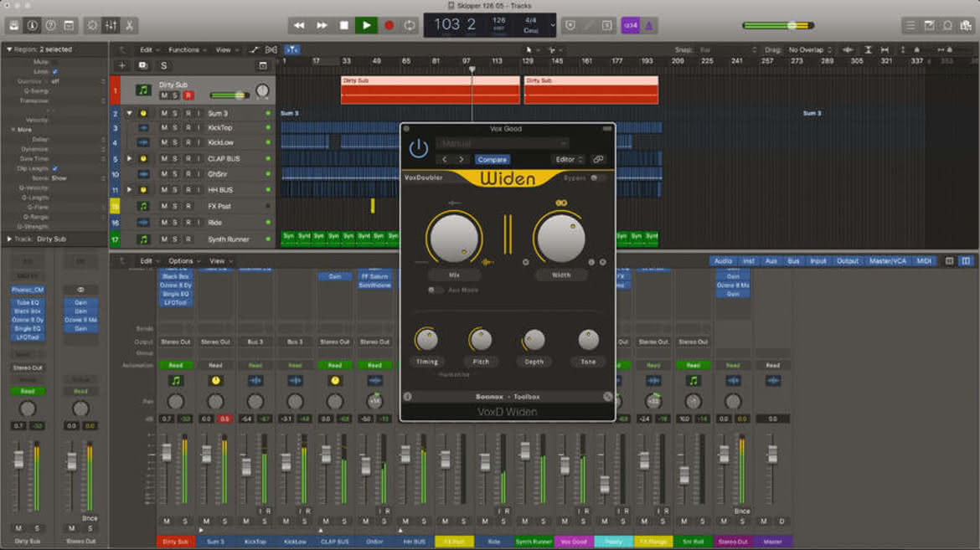Toggle the Loop checkbox in Region inspector
The width and height of the screenshot is (980, 550).
pos(55,72)
